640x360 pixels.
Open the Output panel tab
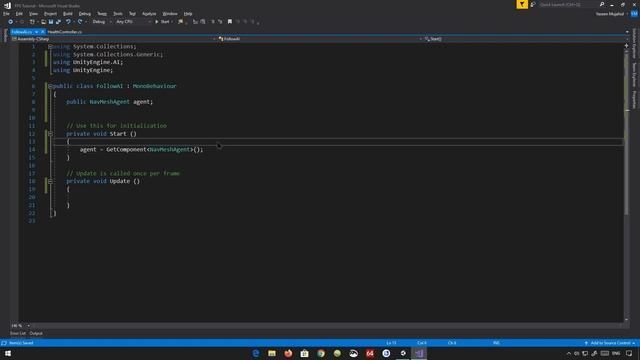pos(36,333)
